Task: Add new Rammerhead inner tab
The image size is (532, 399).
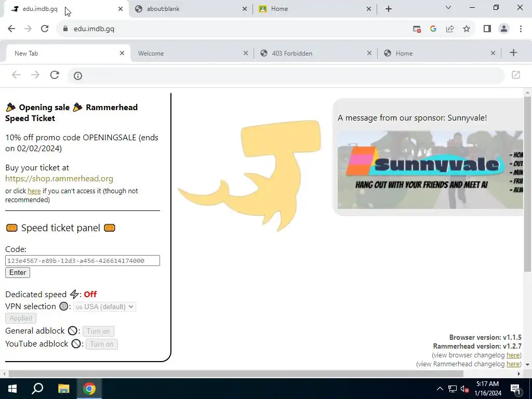Action: [x=513, y=52]
